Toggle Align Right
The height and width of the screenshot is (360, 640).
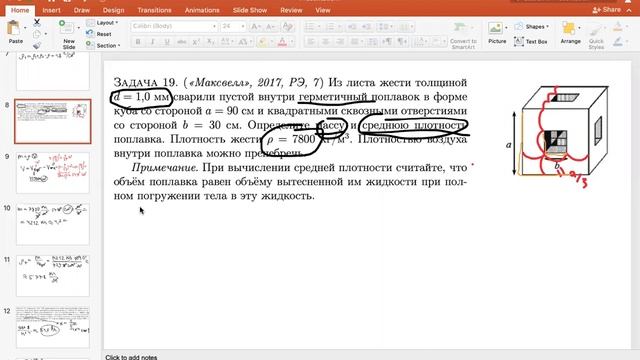(x=340, y=42)
